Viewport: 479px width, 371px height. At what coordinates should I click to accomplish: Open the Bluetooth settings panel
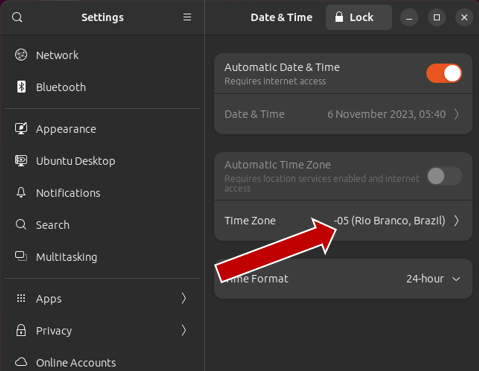tap(102, 87)
